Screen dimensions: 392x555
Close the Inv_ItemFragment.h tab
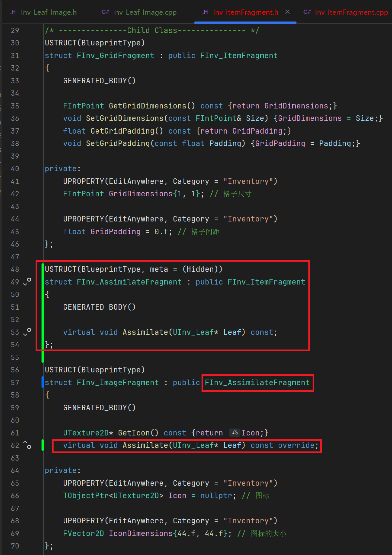coord(287,12)
